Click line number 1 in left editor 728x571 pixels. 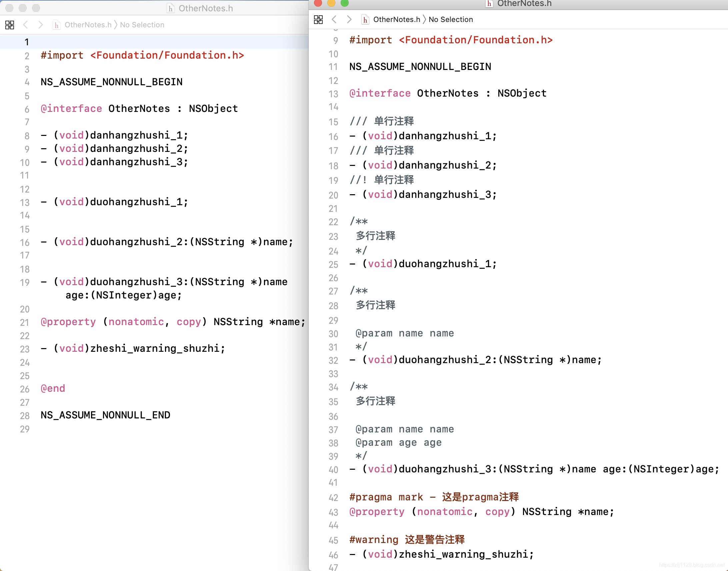coord(27,42)
